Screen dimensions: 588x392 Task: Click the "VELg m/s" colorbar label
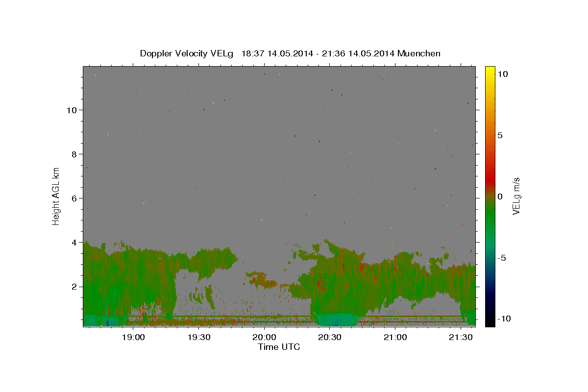point(516,196)
